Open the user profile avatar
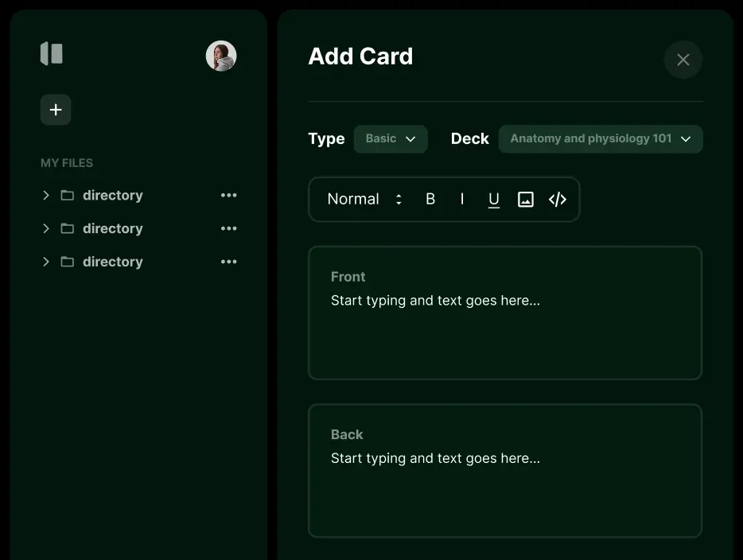The height and width of the screenshot is (560, 743). click(221, 56)
